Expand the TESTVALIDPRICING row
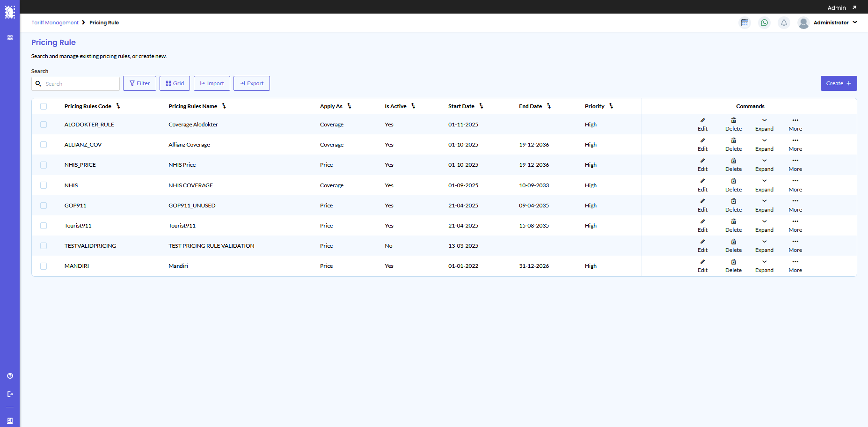Image resolution: width=868 pixels, height=427 pixels. pyautogui.click(x=764, y=246)
